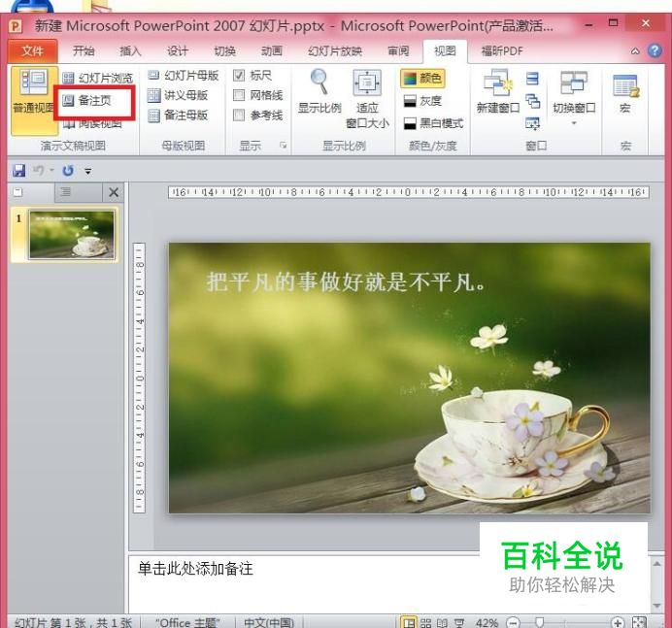Enable the Guides (参考线) checkbox
672x628 pixels.
point(239,115)
